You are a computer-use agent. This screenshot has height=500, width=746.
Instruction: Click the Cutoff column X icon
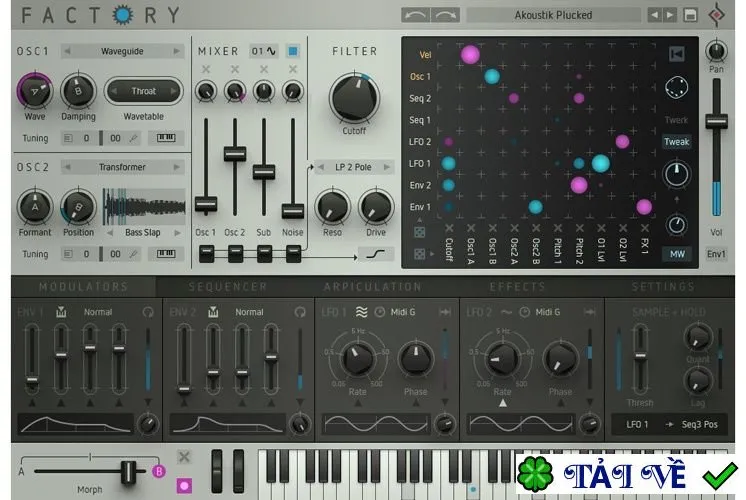(449, 228)
